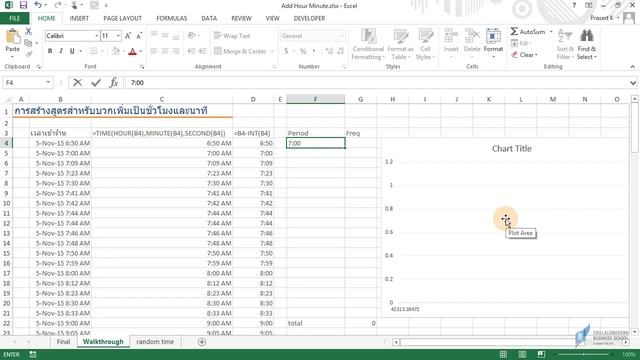Open the Prasert K account dropdown
640x360 pixels.
pos(605,18)
